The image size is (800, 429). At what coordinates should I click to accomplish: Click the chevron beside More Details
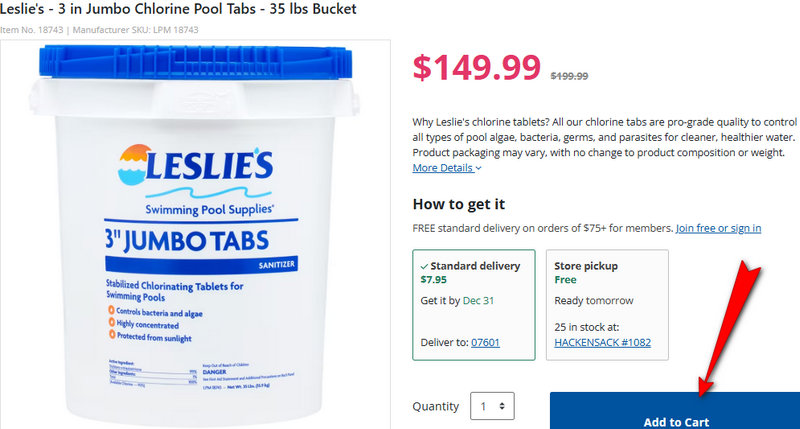tap(479, 169)
